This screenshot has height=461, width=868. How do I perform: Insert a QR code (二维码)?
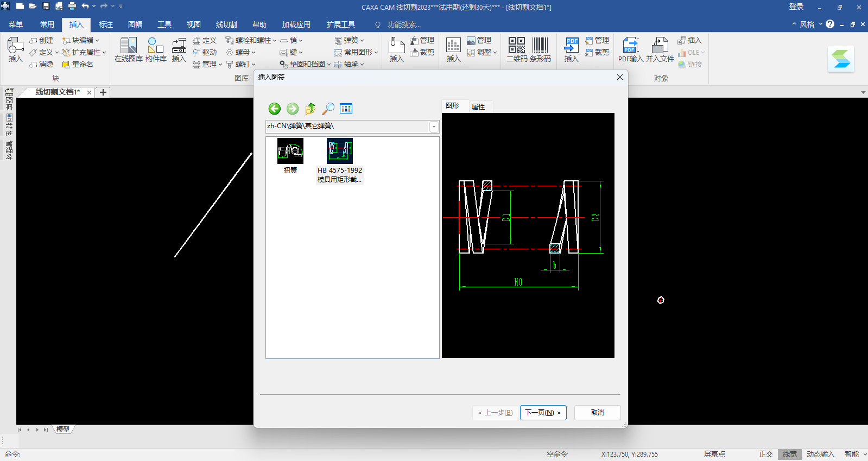(516, 49)
